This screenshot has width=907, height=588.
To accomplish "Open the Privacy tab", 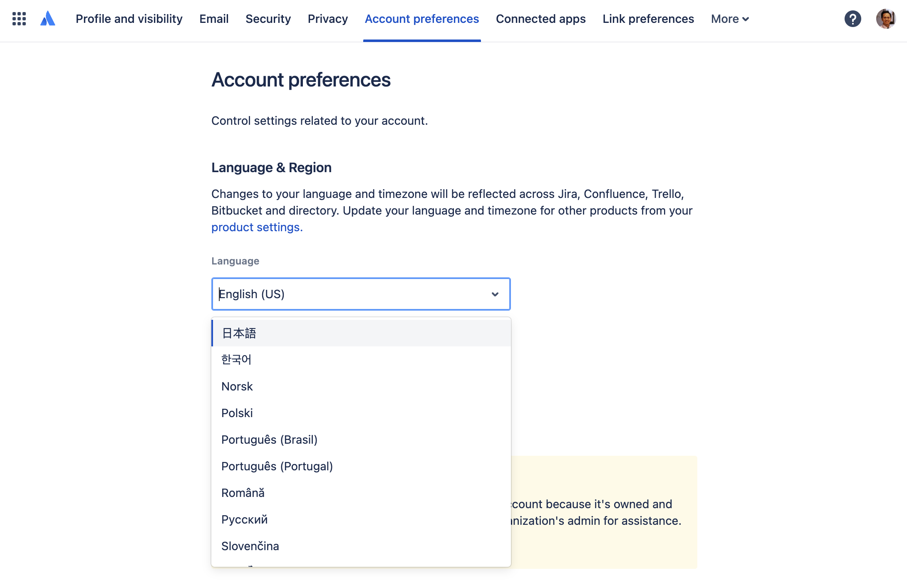I will pos(327,19).
